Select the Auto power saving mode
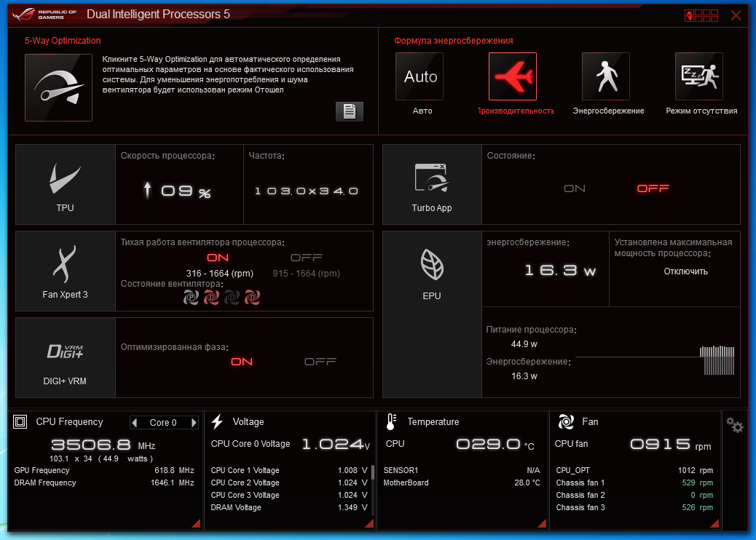Viewport: 756px width, 540px height. tap(420, 77)
